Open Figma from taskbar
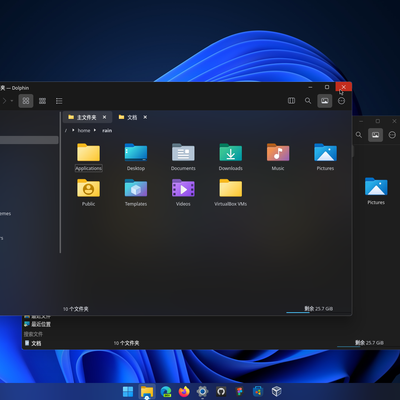The width and height of the screenshot is (400, 400). click(x=239, y=391)
